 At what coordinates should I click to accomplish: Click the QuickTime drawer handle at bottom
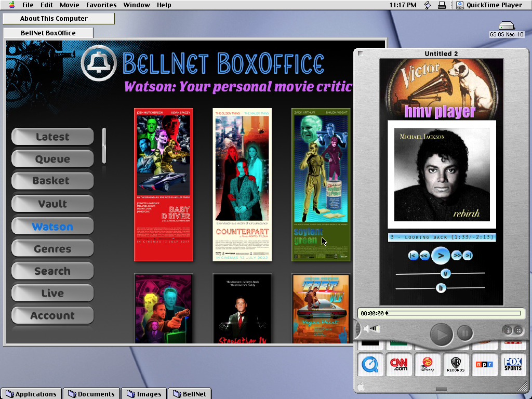coord(441,389)
